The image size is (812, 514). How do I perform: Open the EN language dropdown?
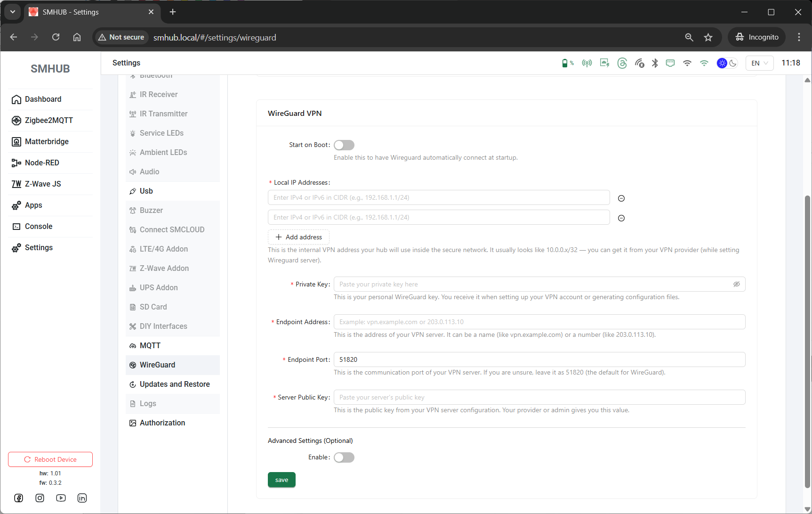point(759,63)
